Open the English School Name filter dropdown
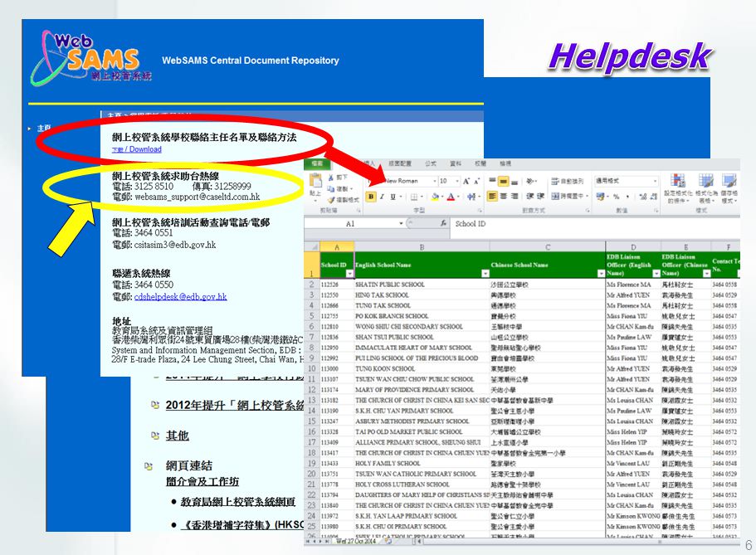The width and height of the screenshot is (756, 555). point(485,274)
